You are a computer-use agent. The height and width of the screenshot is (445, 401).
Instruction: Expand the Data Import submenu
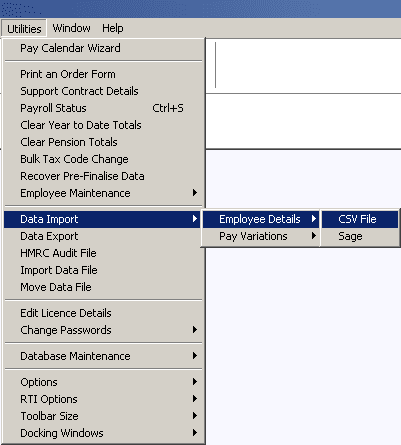coord(102,219)
